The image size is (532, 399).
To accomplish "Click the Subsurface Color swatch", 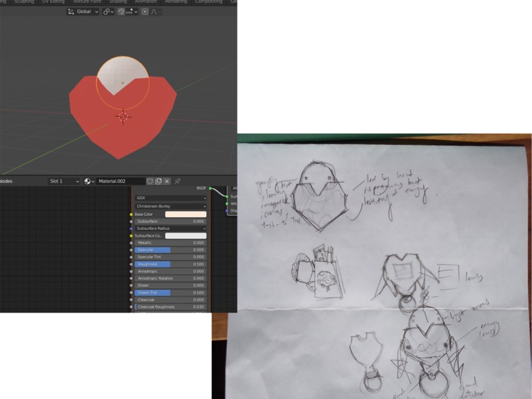I will point(186,236).
